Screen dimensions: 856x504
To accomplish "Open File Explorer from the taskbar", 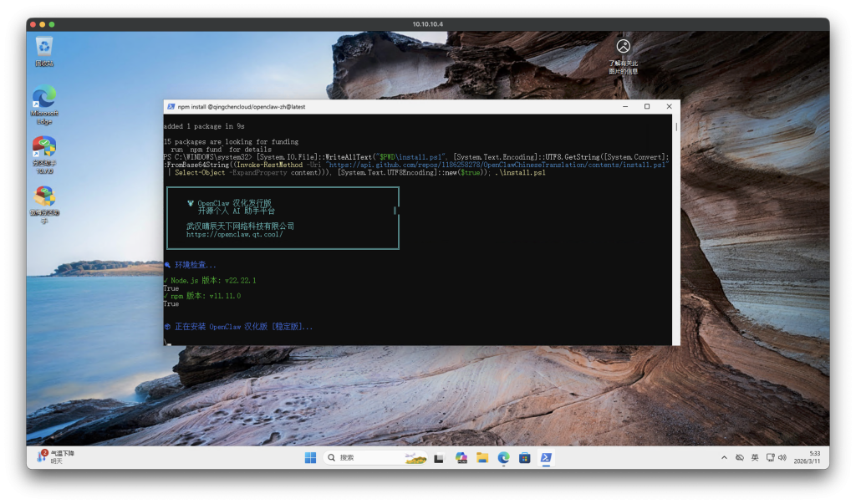I will (x=482, y=458).
